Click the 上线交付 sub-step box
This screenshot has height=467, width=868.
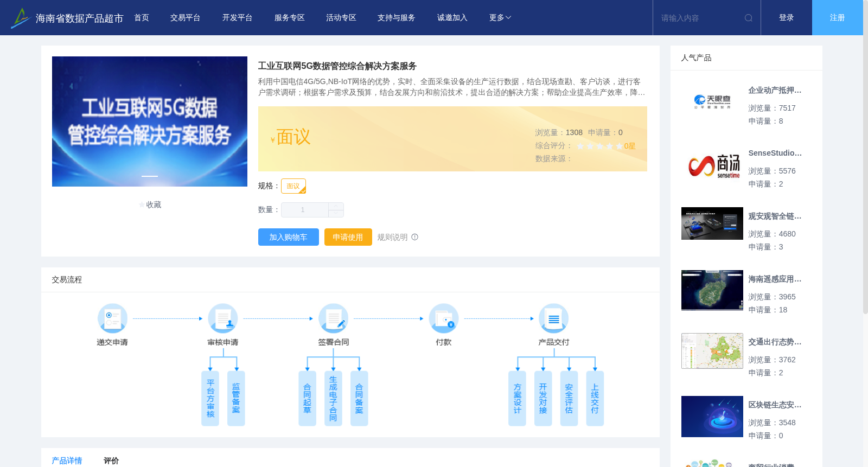pyautogui.click(x=595, y=399)
